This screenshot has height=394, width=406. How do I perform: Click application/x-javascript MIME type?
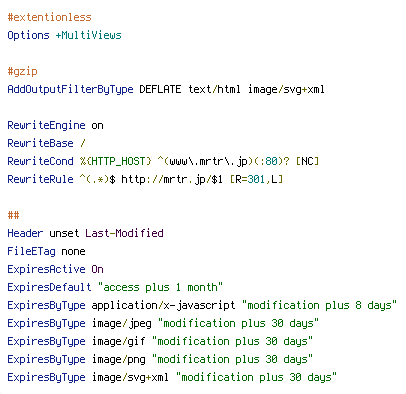click(163, 305)
